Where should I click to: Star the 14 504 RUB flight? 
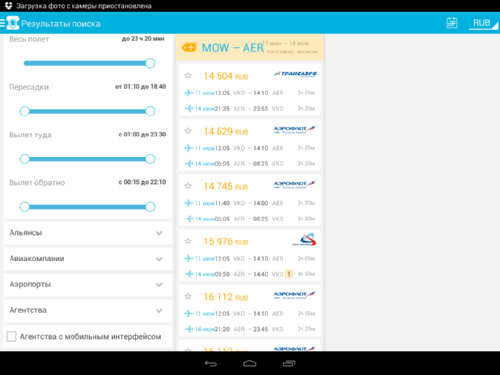(188, 76)
